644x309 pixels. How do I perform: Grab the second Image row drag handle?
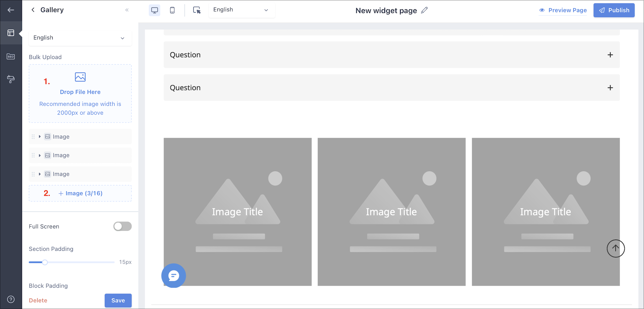(33, 155)
